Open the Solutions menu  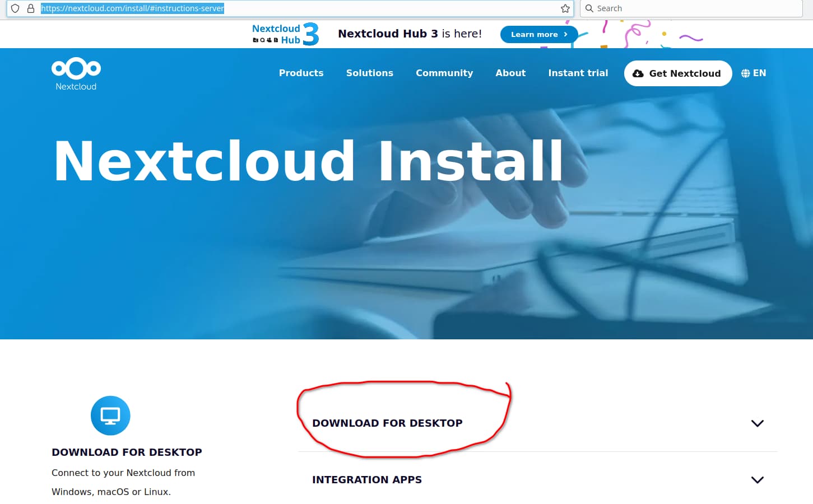click(x=369, y=73)
